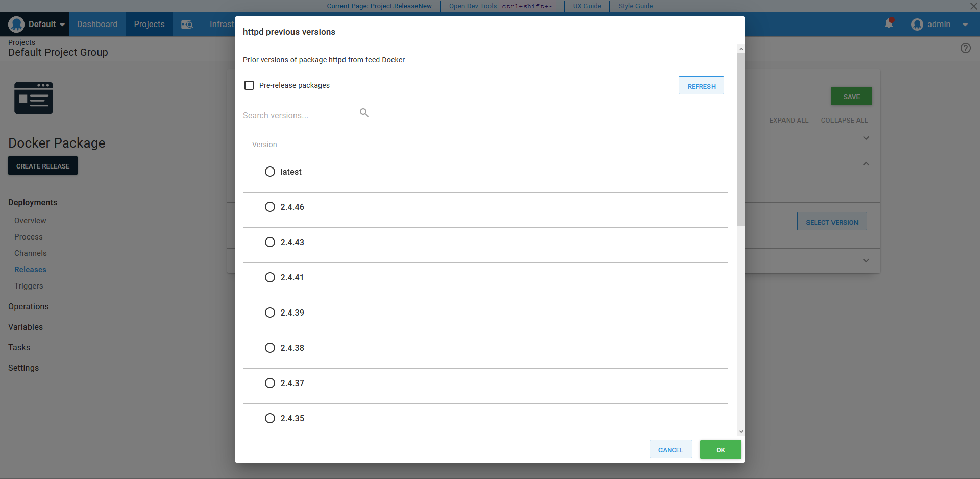Choose version 2.4.39 radio button
The height and width of the screenshot is (479, 980).
270,313
